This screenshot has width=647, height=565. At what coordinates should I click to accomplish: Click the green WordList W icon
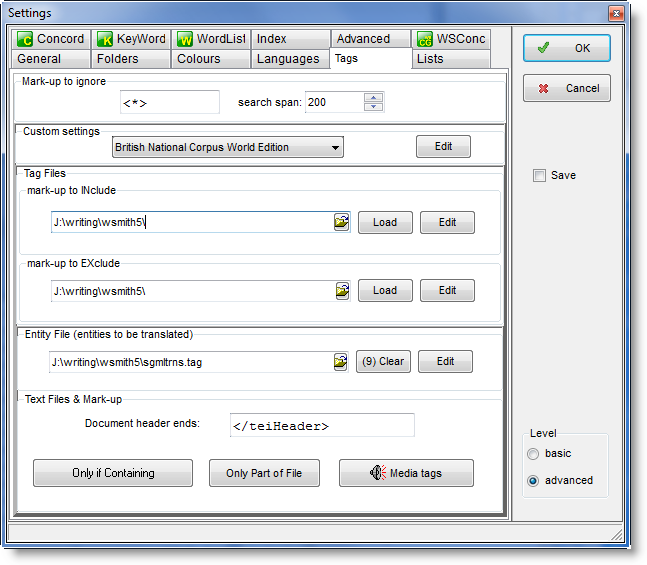click(x=185, y=39)
